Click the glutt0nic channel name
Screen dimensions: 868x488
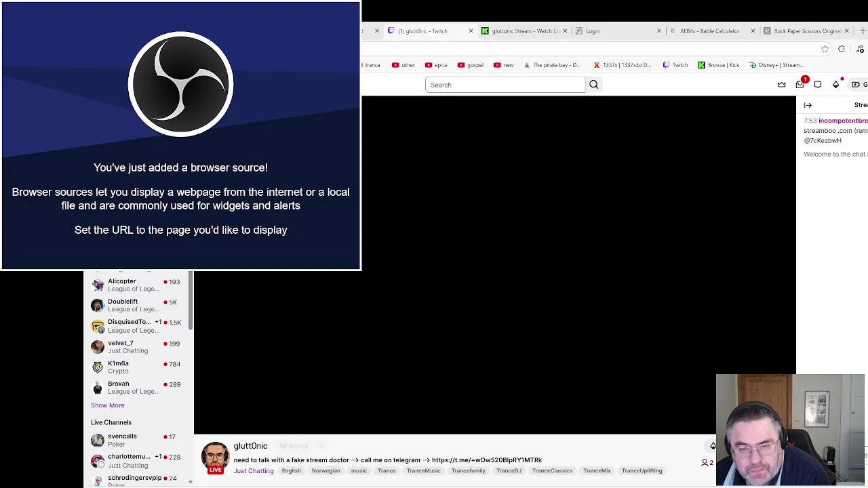pos(250,446)
